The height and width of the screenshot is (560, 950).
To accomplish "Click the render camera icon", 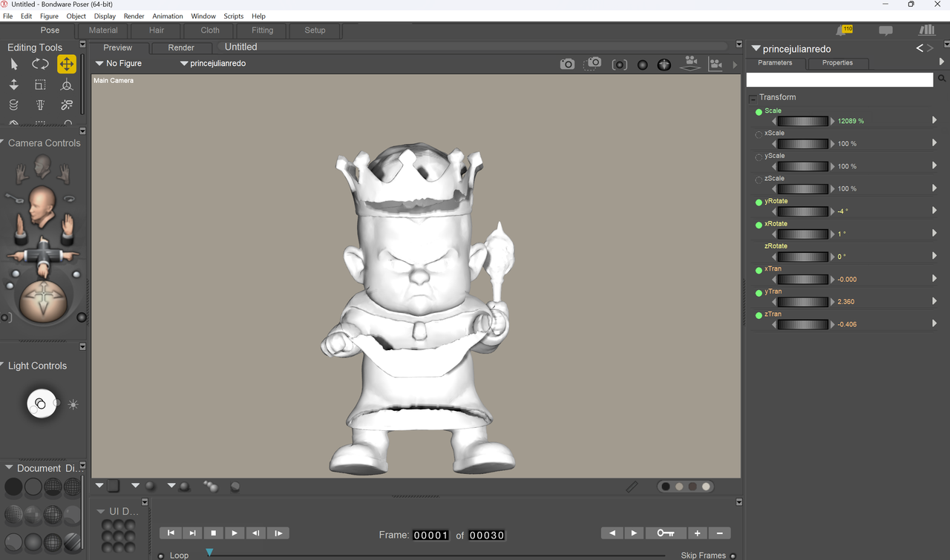I will [x=567, y=65].
